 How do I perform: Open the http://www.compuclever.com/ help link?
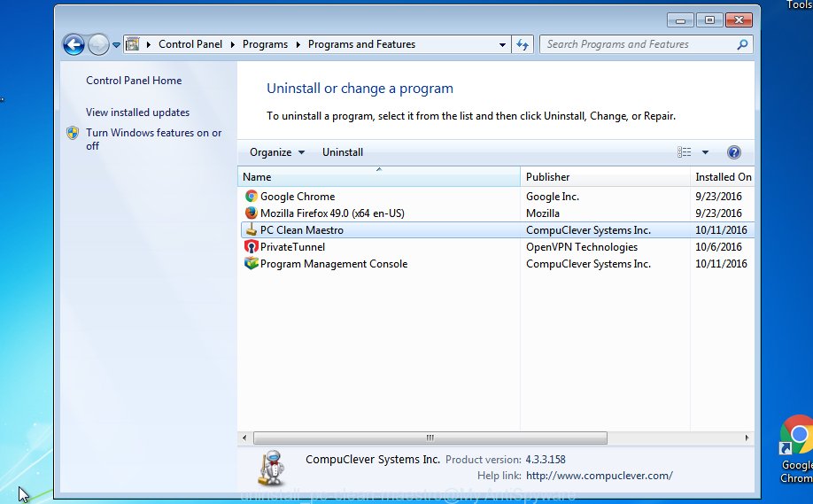tap(599, 476)
